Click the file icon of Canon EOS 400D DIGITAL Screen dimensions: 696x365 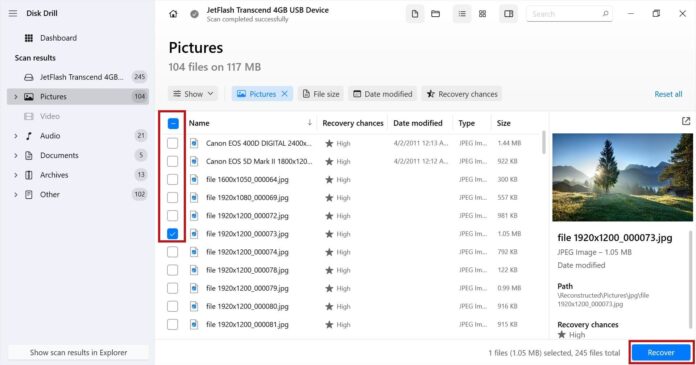pos(194,143)
